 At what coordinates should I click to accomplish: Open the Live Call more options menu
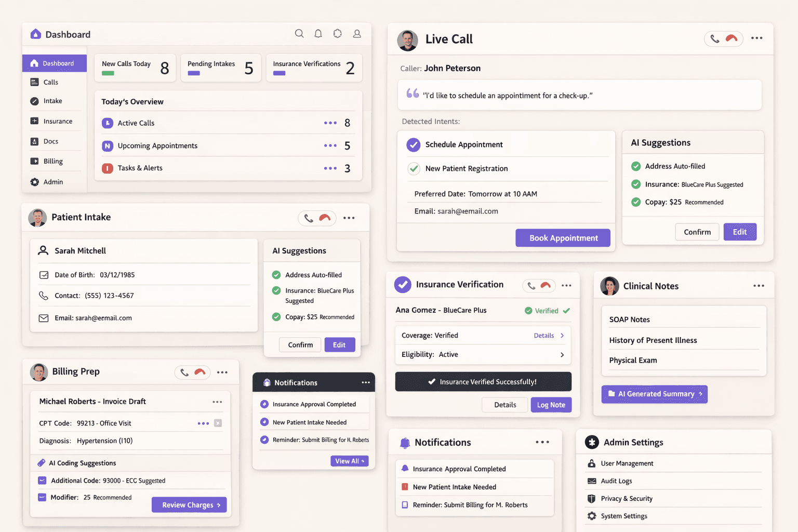pyautogui.click(x=757, y=38)
